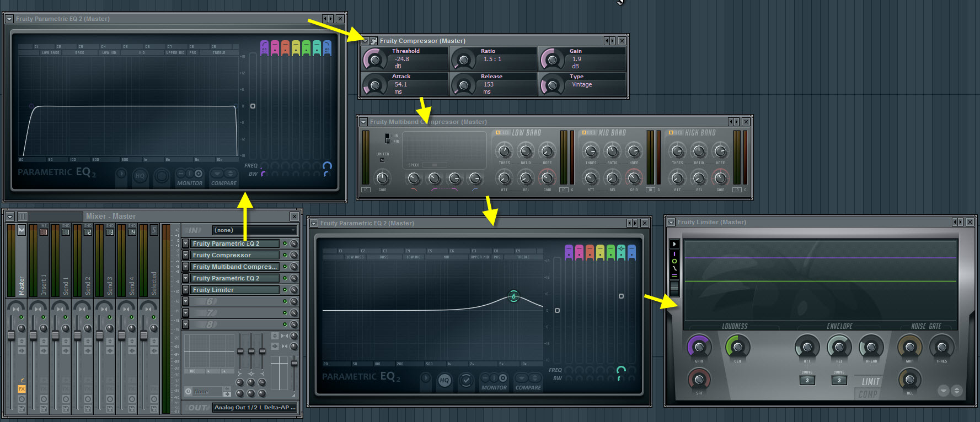
Task: Click the Fruity Limiter SAT knob
Action: point(699,380)
